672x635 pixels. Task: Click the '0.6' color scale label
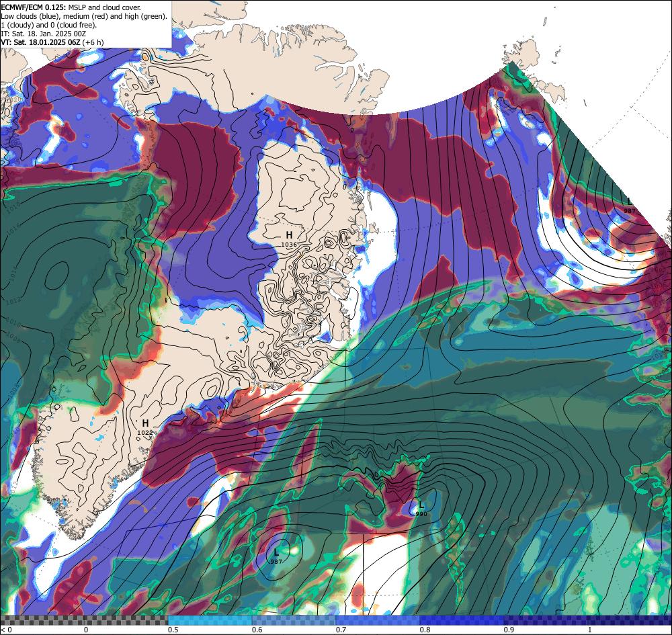point(257,630)
